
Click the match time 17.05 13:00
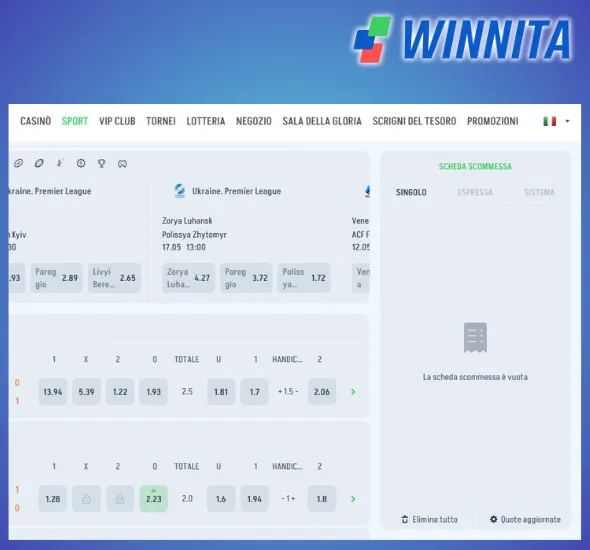(184, 247)
